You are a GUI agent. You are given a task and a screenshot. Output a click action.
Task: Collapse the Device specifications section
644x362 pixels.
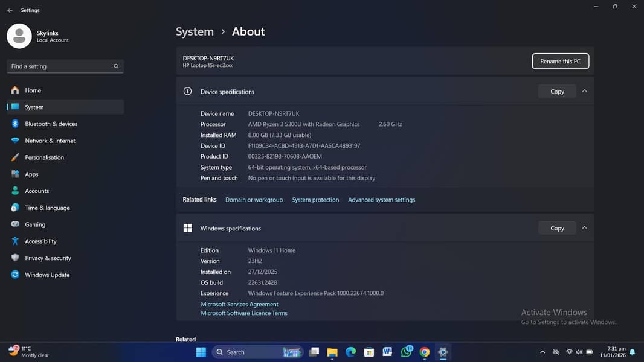tap(584, 91)
